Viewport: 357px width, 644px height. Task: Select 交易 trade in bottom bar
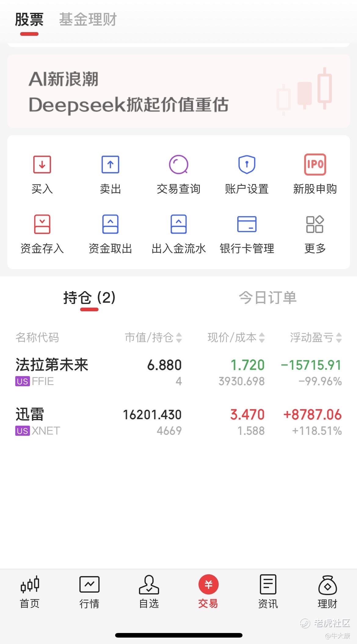pos(208,592)
